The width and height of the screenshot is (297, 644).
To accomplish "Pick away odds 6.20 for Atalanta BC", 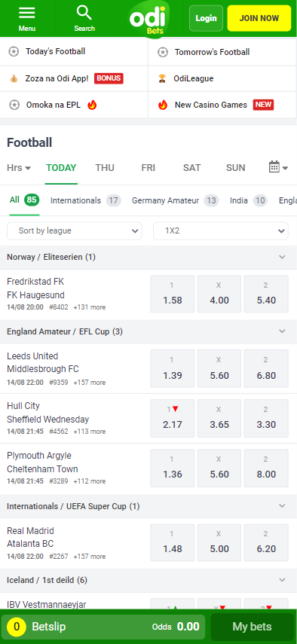I will pos(266,542).
